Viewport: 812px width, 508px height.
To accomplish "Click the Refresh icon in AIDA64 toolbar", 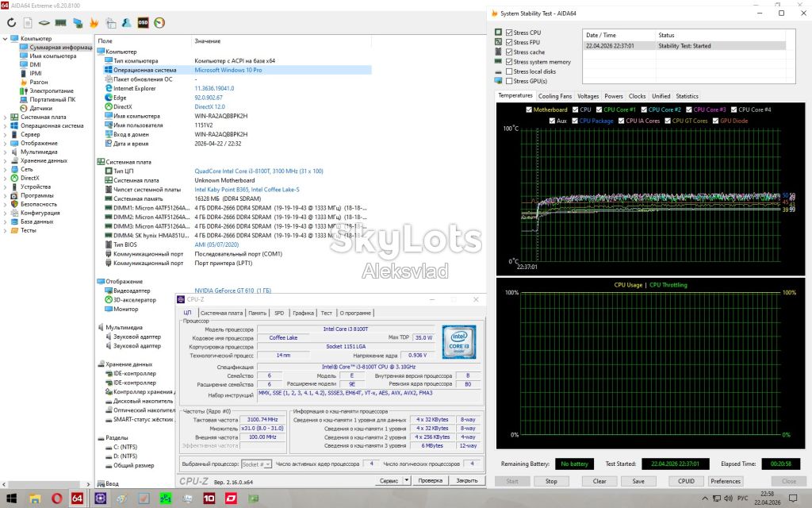I will click(11, 23).
